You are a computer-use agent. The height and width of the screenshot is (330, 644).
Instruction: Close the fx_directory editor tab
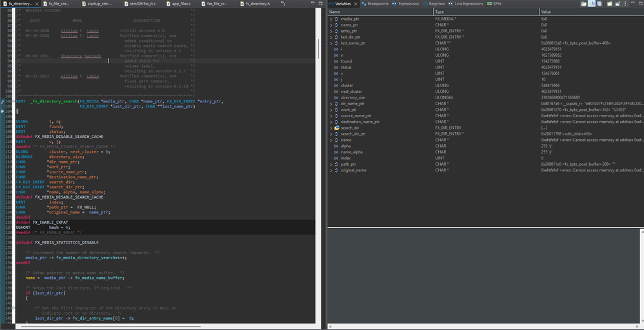click(x=37, y=4)
